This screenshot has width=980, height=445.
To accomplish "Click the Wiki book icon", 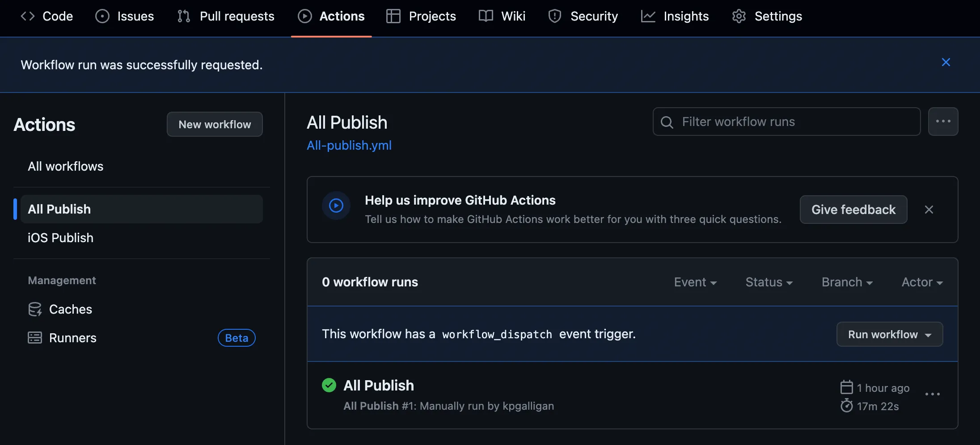I will [486, 16].
